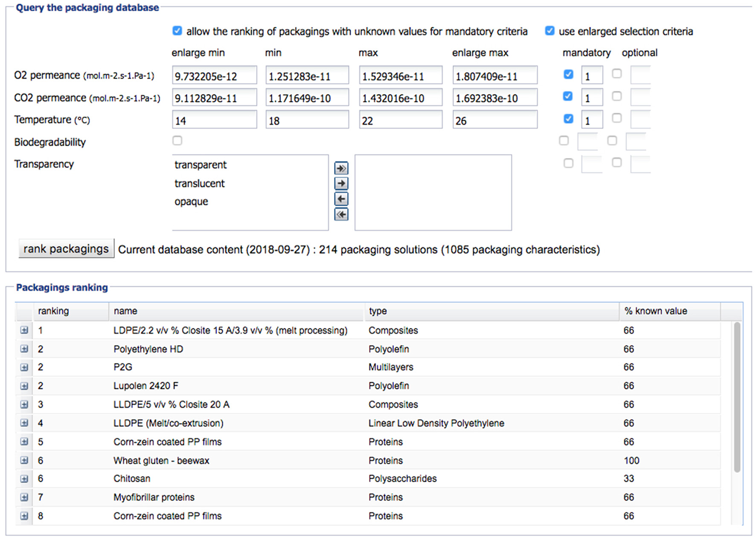Expand the P2G packaging row
The width and height of the screenshot is (756, 538).
click(24, 367)
